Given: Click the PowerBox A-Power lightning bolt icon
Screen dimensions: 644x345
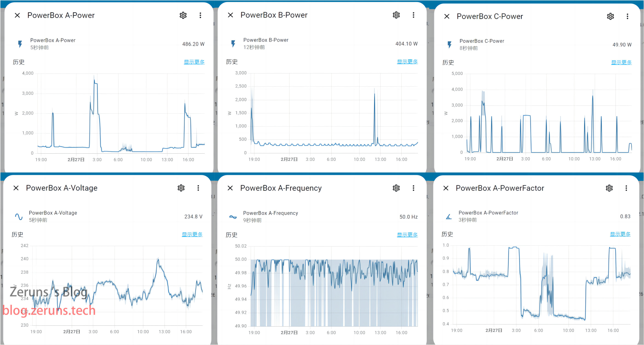Looking at the screenshot, I should [x=20, y=44].
